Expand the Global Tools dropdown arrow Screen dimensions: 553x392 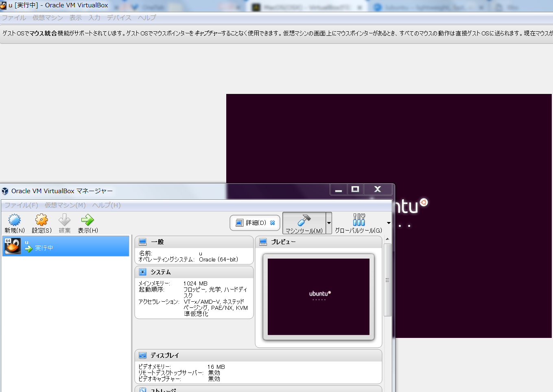click(x=389, y=223)
